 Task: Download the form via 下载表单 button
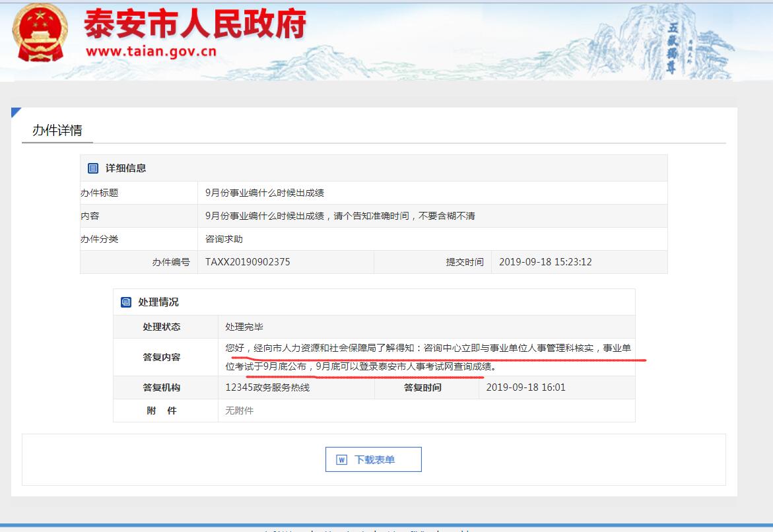(373, 459)
